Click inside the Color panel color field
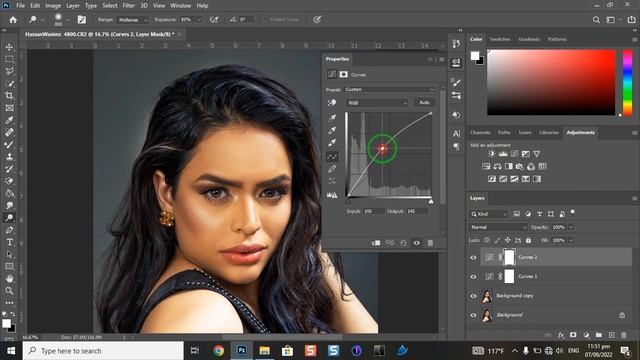Viewport: 640px width, 360px height. [551, 82]
